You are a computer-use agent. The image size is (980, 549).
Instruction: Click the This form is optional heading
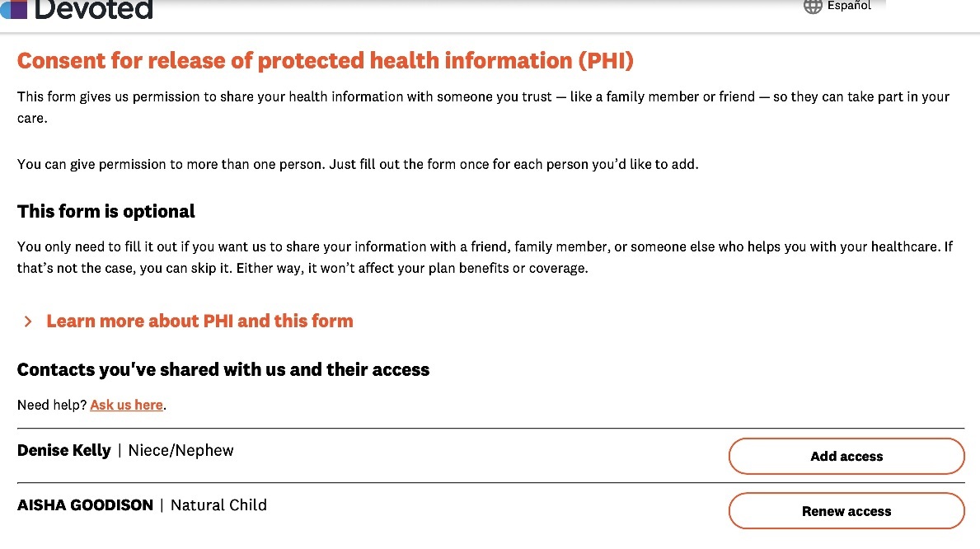106,212
